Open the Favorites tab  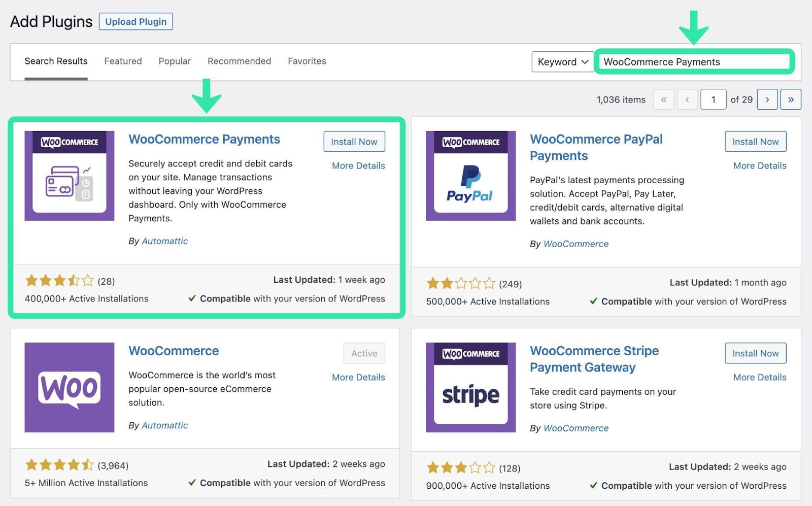[x=307, y=61]
